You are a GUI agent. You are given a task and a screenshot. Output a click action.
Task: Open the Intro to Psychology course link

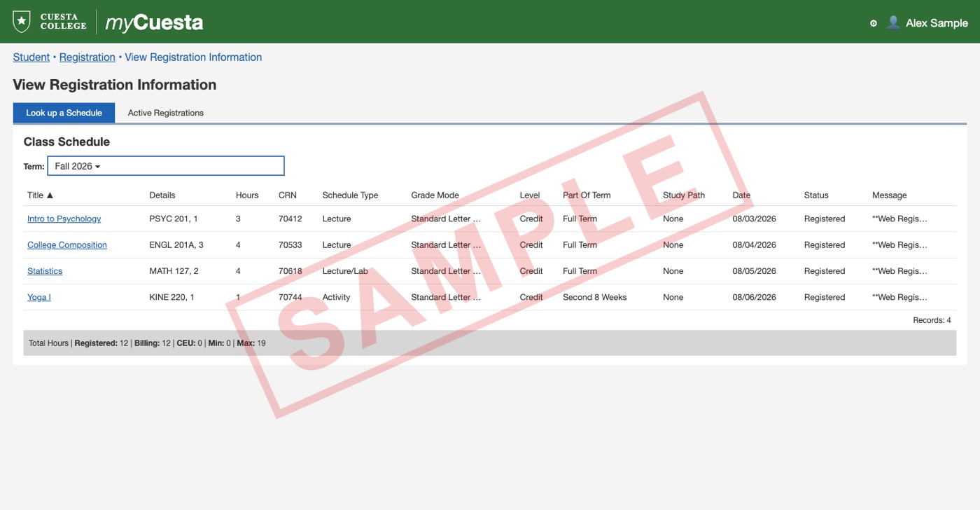point(64,219)
